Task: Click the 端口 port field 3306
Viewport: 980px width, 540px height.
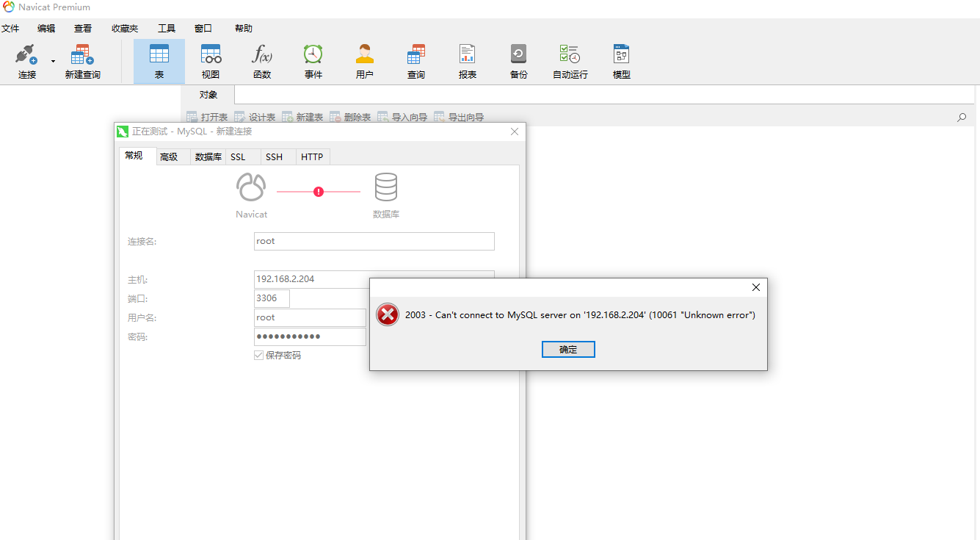Action: point(272,298)
